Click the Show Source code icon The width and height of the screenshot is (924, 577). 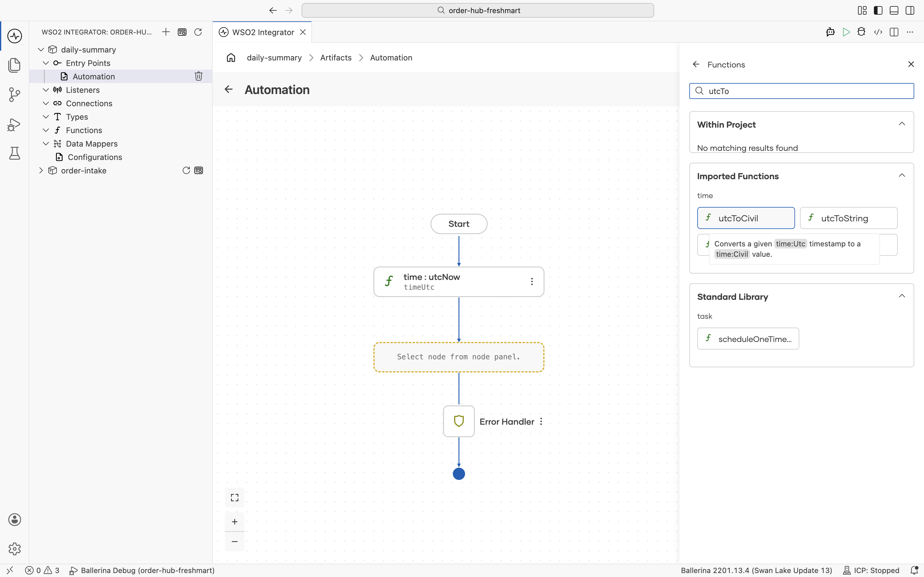878,32
